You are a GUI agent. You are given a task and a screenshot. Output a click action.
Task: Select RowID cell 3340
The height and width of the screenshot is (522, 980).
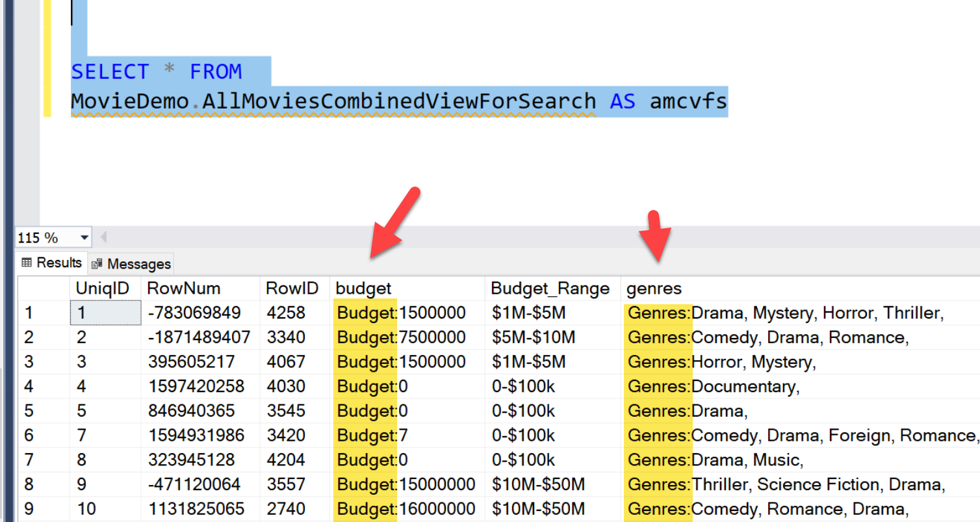pos(294,337)
